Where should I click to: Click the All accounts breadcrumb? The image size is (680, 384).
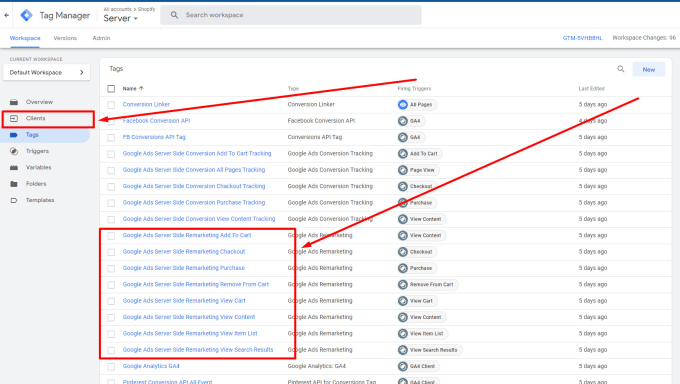[117, 9]
